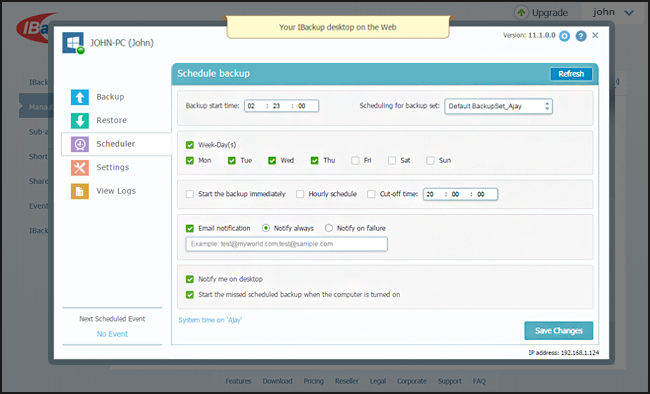Open the FAQ footer link
Viewport: 650px width, 394px height.
click(x=479, y=381)
